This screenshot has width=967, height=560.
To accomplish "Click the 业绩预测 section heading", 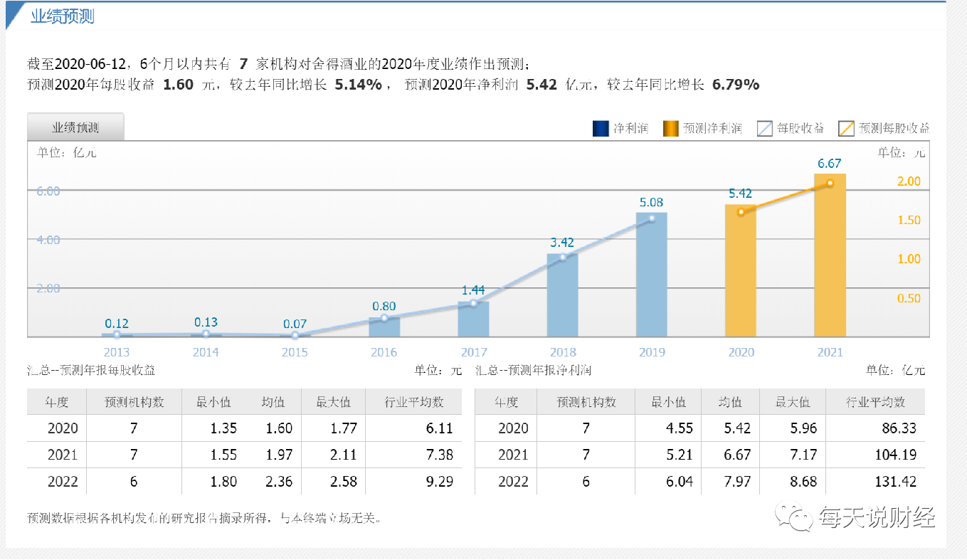I will tap(63, 16).
